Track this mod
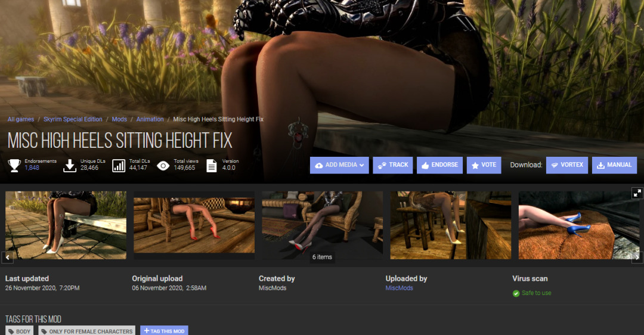 click(392, 165)
